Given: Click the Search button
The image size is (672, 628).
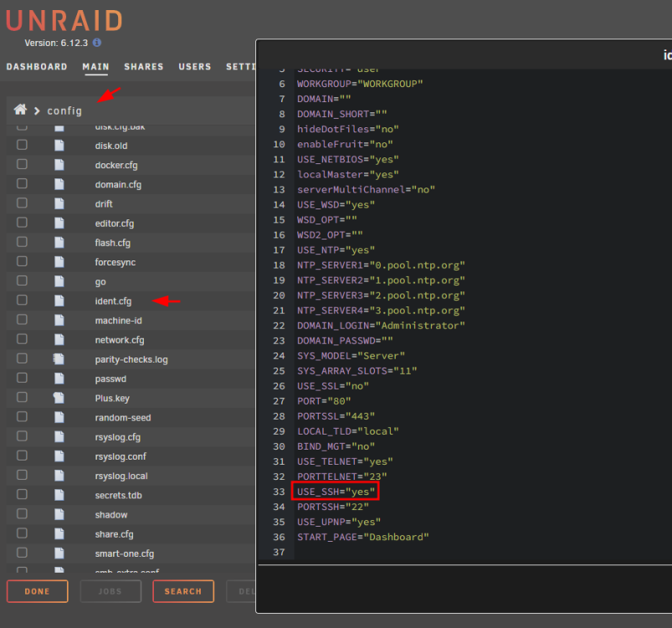Looking at the screenshot, I should [183, 591].
